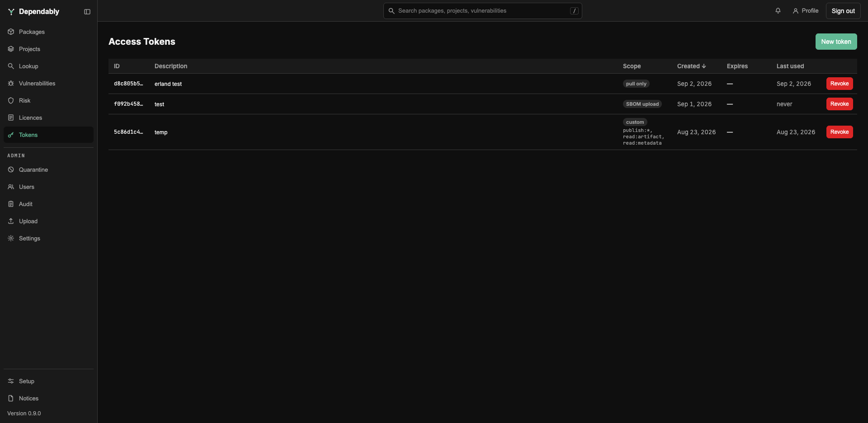Click the Scope column header
The image size is (868, 423).
click(632, 66)
